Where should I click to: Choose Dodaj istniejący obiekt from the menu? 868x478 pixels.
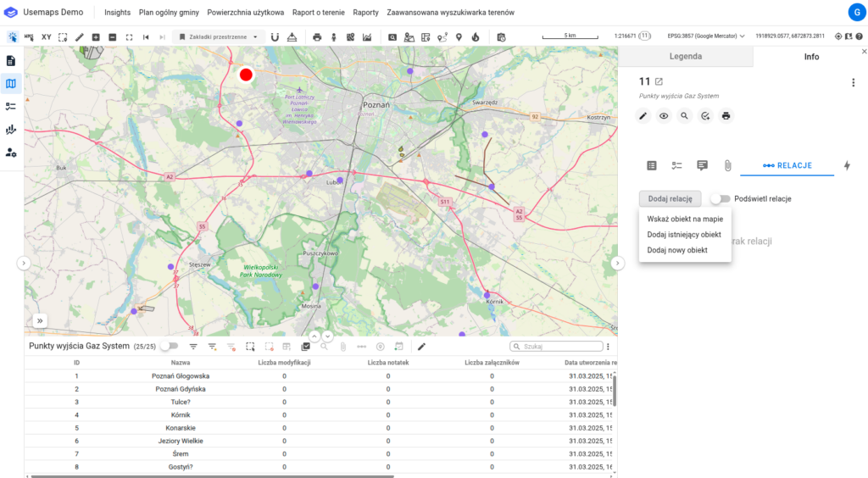pyautogui.click(x=684, y=235)
